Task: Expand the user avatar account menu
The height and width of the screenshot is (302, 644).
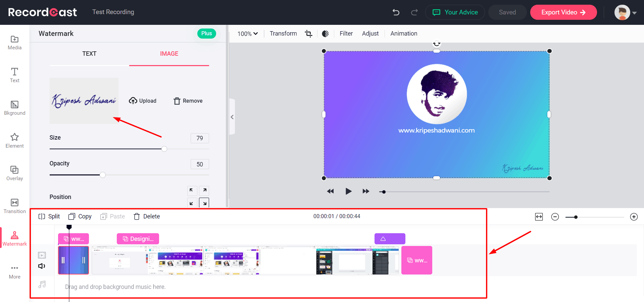Action: pyautogui.click(x=626, y=13)
